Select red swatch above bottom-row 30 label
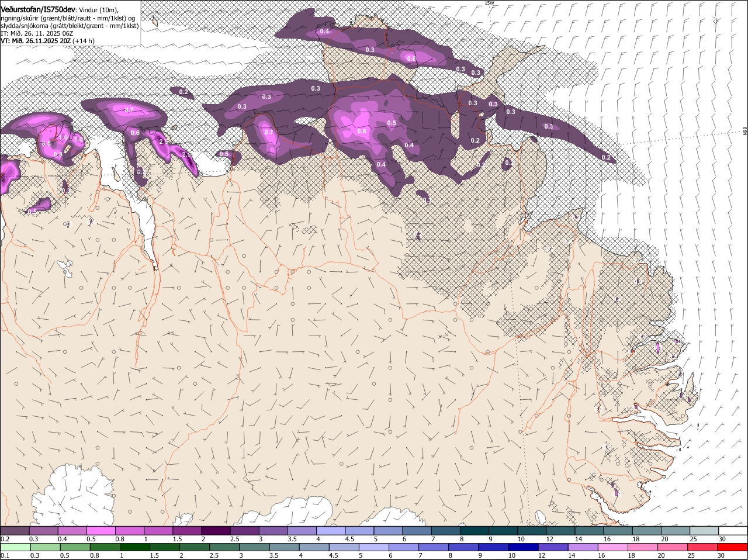 coord(733,548)
